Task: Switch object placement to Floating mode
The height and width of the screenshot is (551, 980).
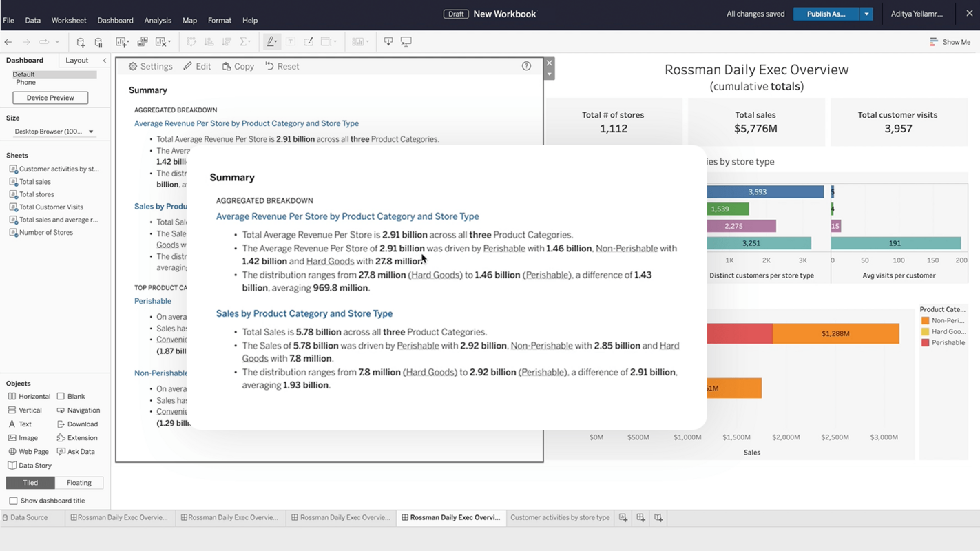Action: 79,482
